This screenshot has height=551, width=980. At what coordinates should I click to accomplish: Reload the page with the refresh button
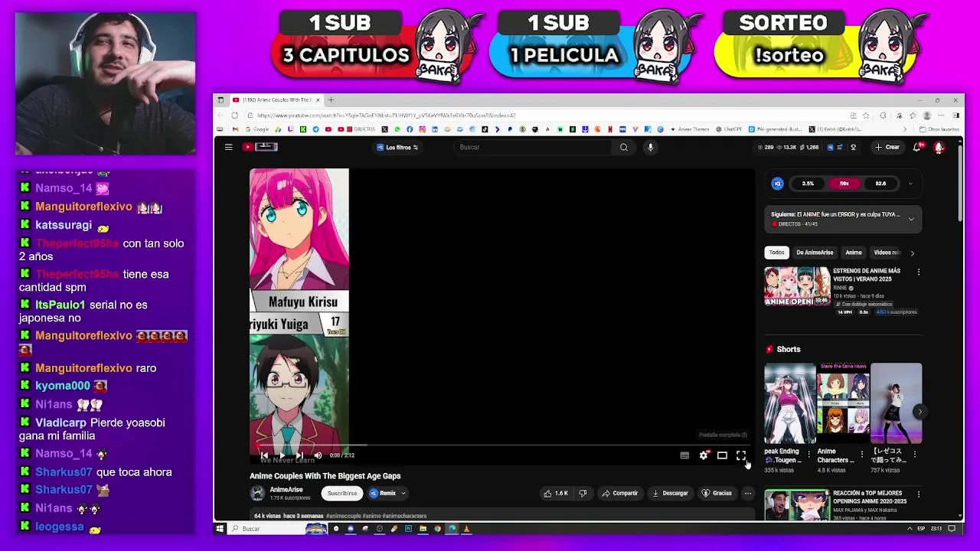coord(234,116)
